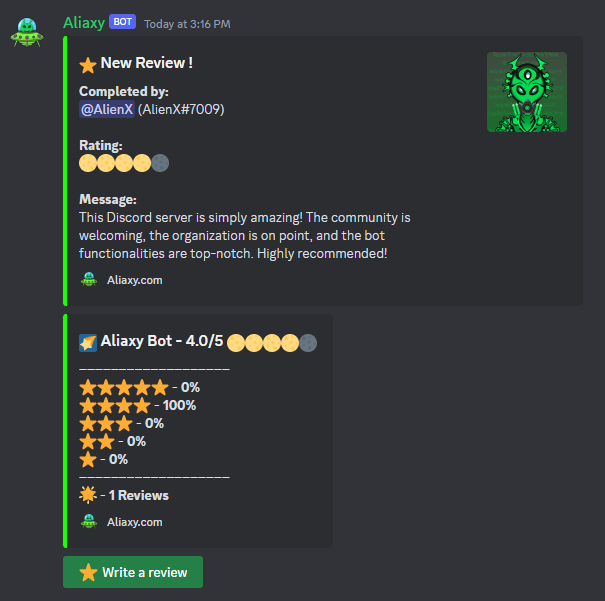The width and height of the screenshot is (605, 601).
Task: Click the single-star row showing 0%
Action: pos(103,459)
